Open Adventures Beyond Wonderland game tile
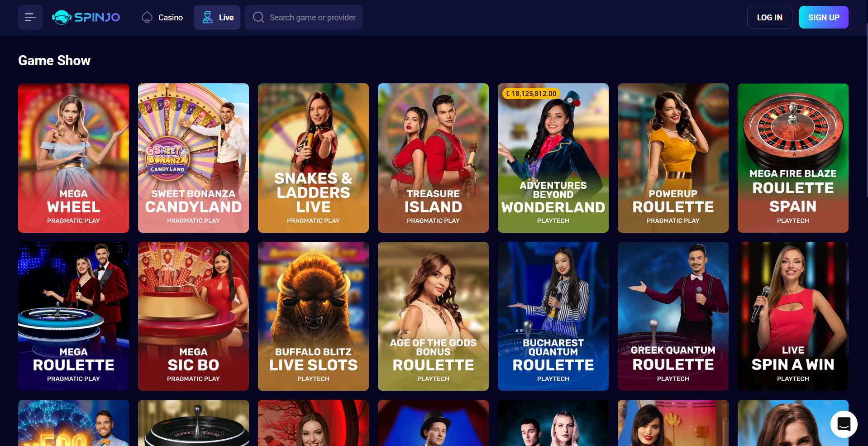The width and height of the screenshot is (868, 446). coord(553,158)
